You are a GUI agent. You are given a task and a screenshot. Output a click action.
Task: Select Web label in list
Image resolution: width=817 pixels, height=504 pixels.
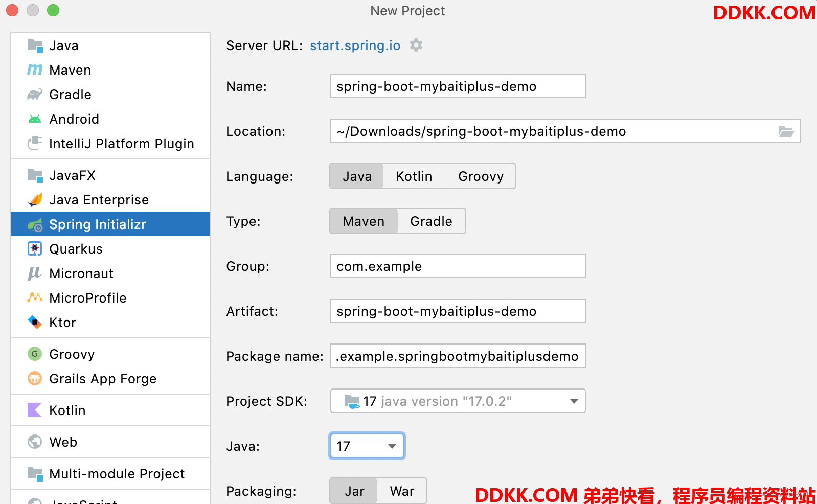(63, 442)
